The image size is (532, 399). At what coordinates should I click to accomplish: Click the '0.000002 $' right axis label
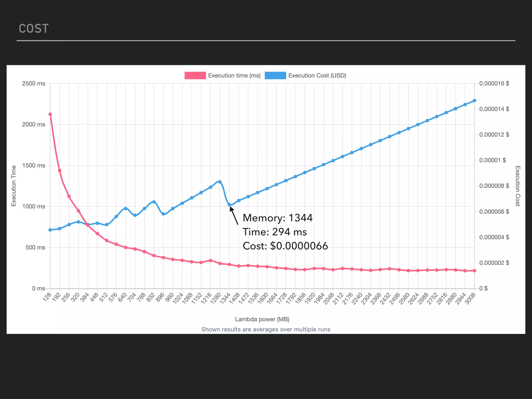pyautogui.click(x=494, y=263)
